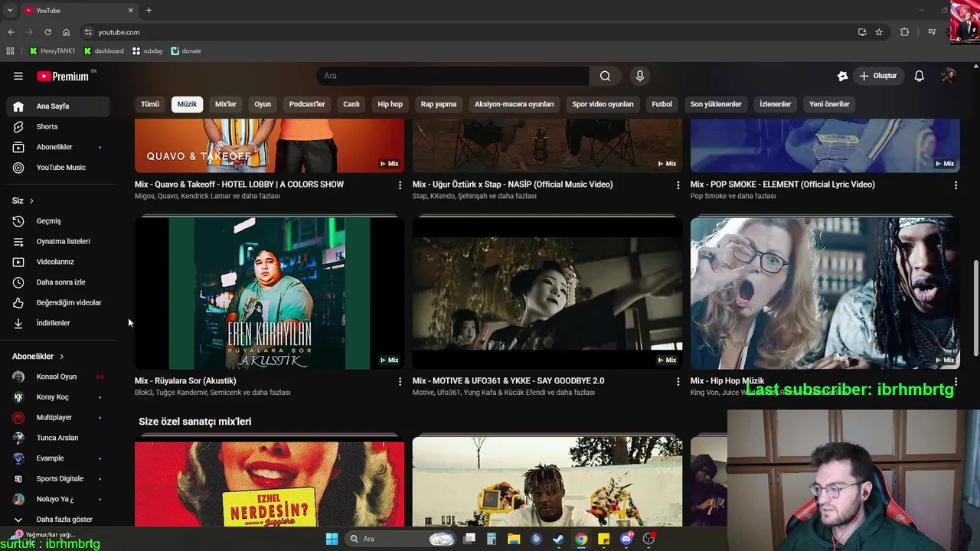This screenshot has height=551, width=980.
Task: Open the browser tab search dropdown
Action: [10, 10]
